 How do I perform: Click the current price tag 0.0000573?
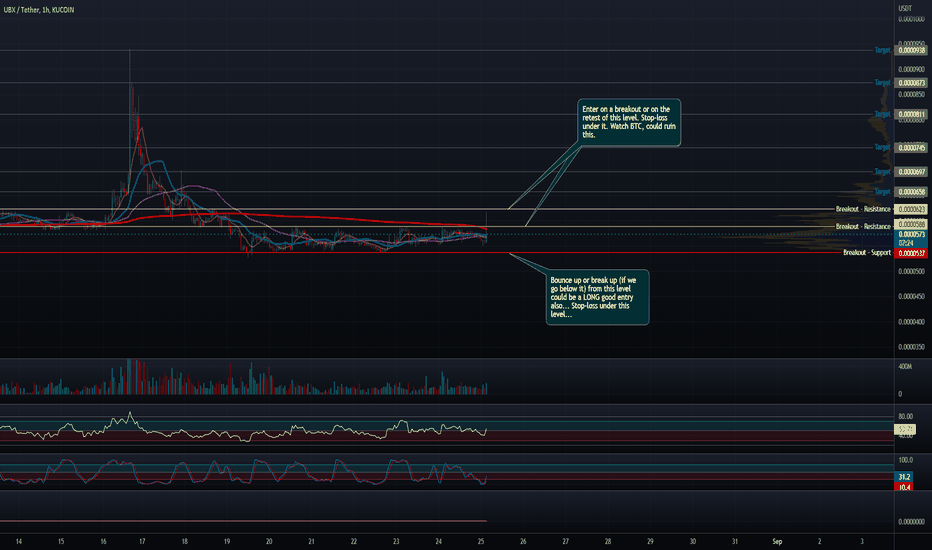pos(911,235)
